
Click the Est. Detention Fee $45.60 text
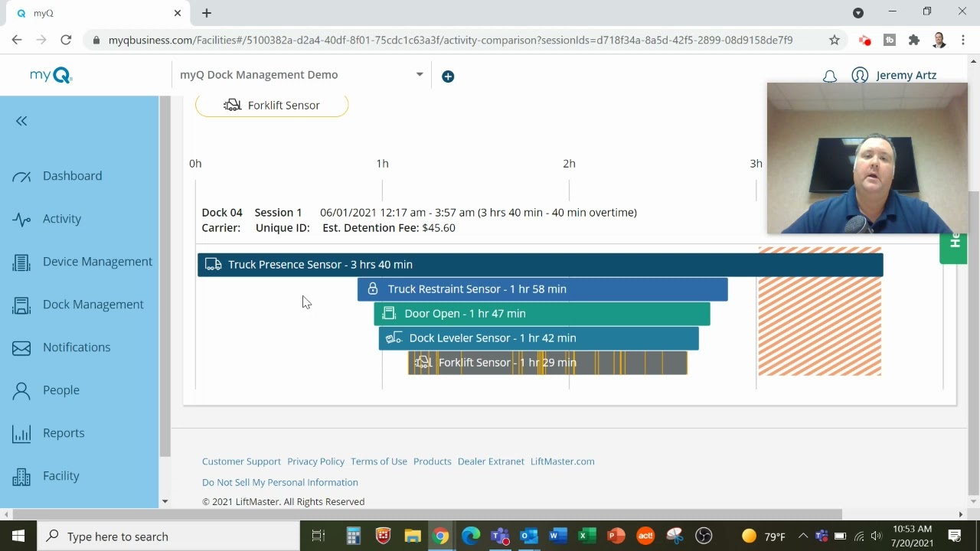pyautogui.click(x=389, y=228)
